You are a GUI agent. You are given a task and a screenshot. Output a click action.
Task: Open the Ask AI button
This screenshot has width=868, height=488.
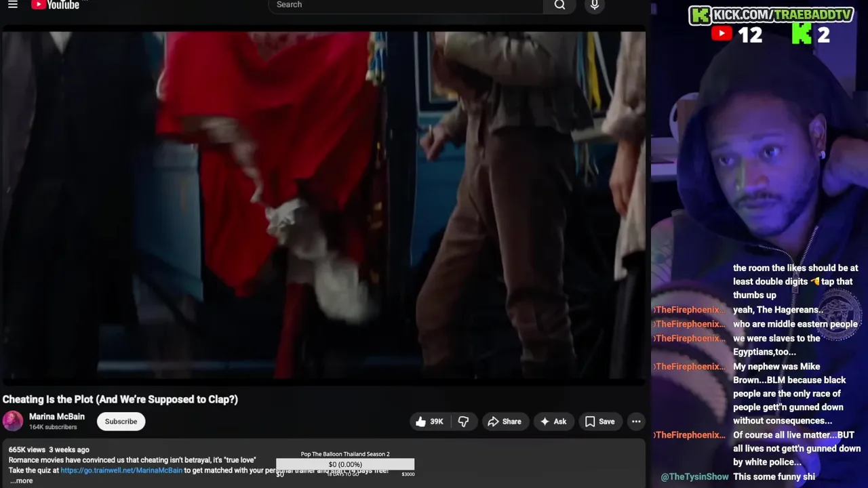[x=553, y=422]
